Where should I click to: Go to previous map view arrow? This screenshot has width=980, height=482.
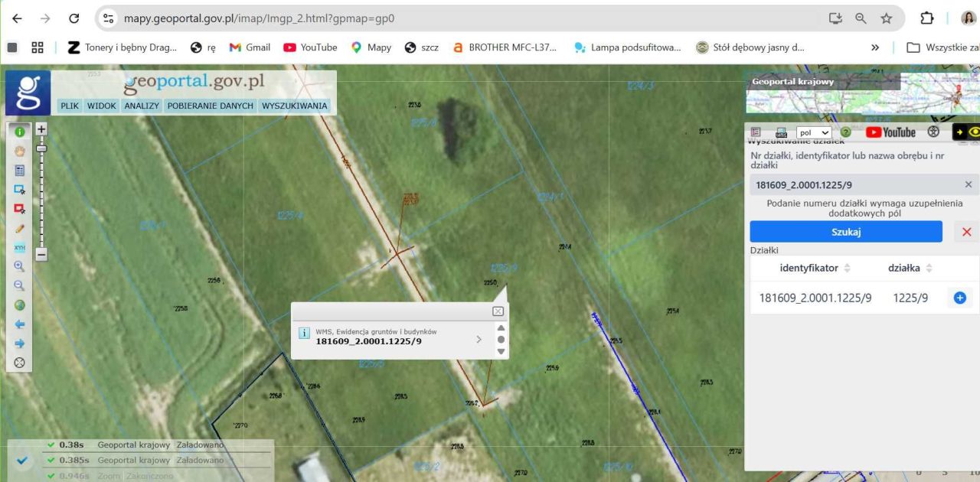20,324
